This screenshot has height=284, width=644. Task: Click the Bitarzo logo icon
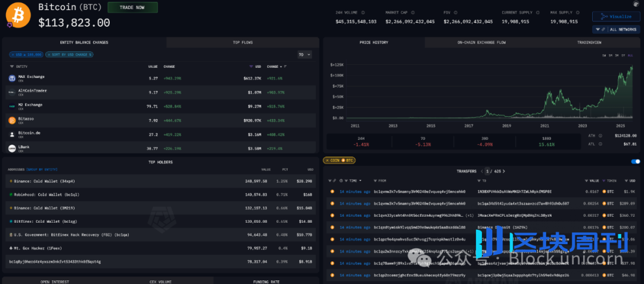tap(12, 120)
